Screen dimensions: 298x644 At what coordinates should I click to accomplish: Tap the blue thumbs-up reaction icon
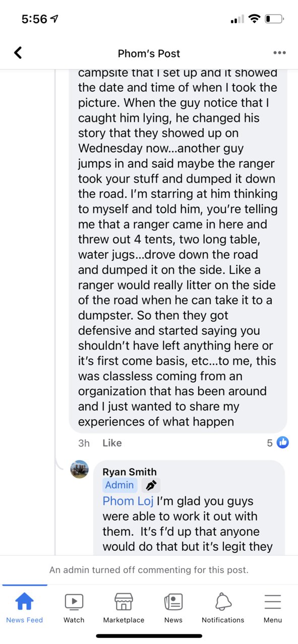(283, 443)
